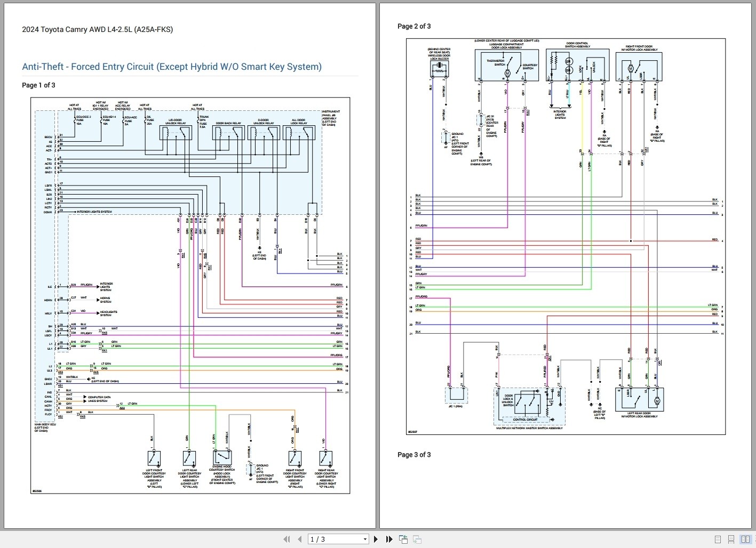This screenshot has height=548, width=756.
Task: Click the left wiring diagram page
Action: point(190,296)
